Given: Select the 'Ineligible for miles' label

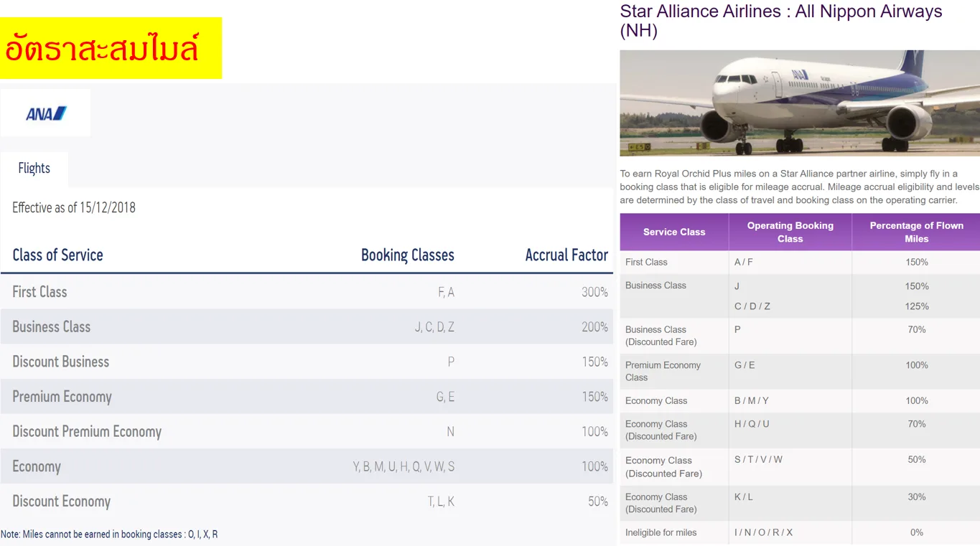Looking at the screenshot, I should coord(661,533).
